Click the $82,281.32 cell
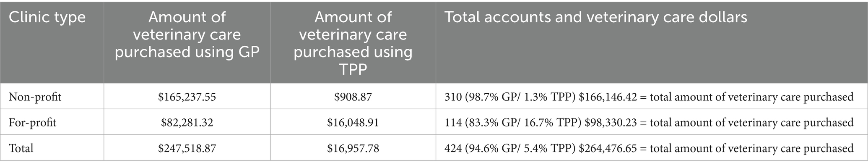Screen dimensions: 868x168 click(x=187, y=123)
